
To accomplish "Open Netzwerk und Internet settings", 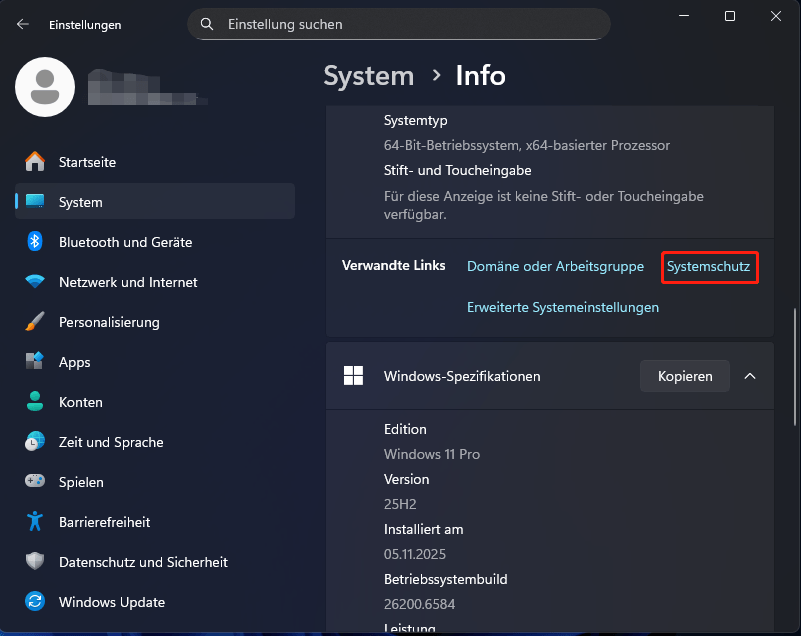I will click(x=155, y=281).
